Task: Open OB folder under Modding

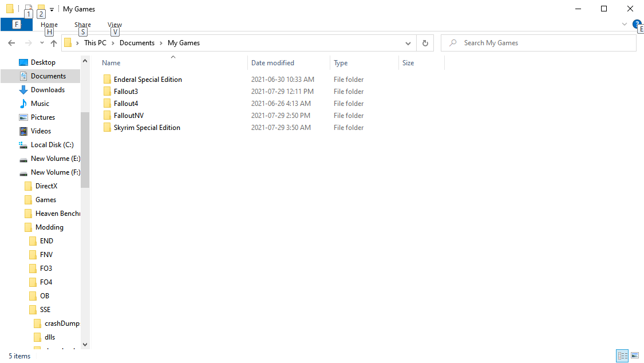Action: pos(44,296)
